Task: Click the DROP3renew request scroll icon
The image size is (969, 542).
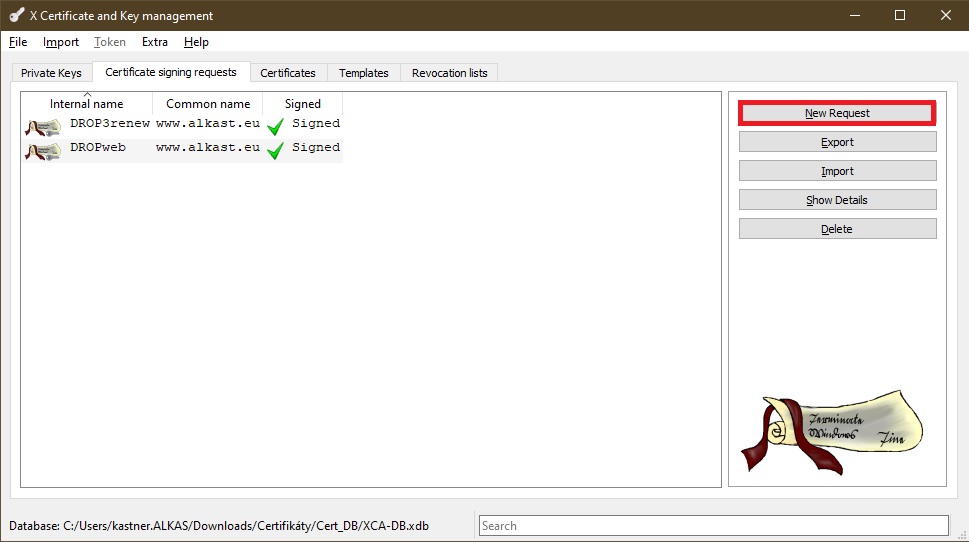Action: pyautogui.click(x=44, y=127)
